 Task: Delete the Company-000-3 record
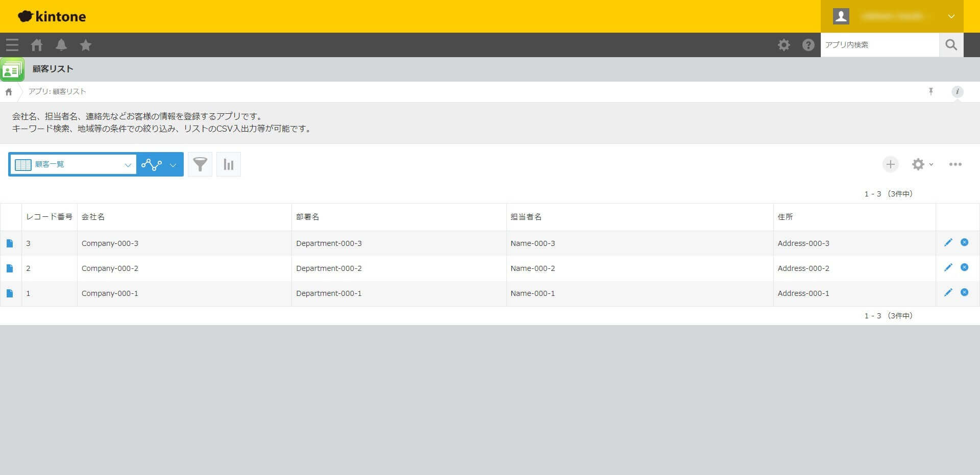965,242
